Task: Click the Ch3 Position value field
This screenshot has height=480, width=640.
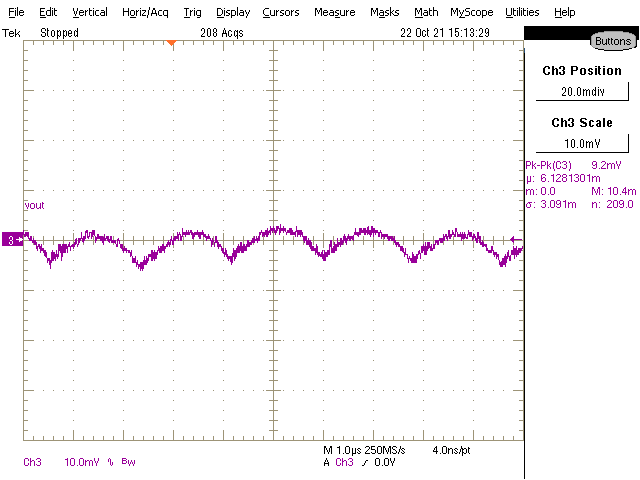Action: pos(582,91)
